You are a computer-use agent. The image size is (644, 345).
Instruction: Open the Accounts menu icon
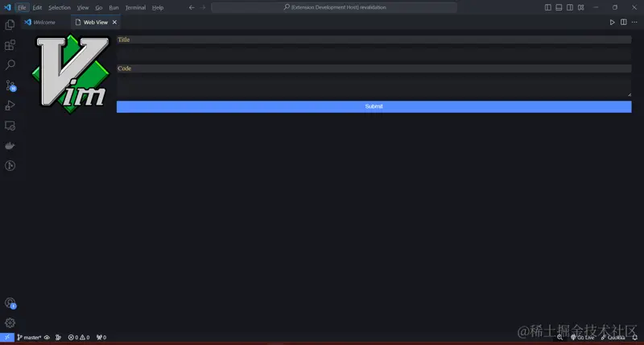pyautogui.click(x=10, y=303)
